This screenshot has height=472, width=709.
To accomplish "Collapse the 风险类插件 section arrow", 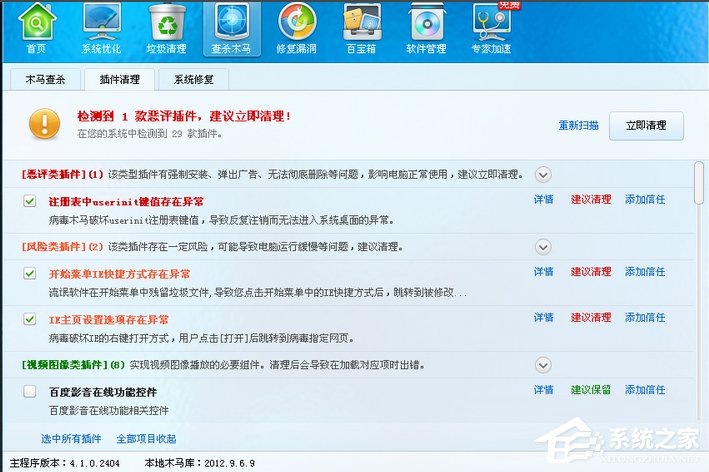I will [543, 246].
